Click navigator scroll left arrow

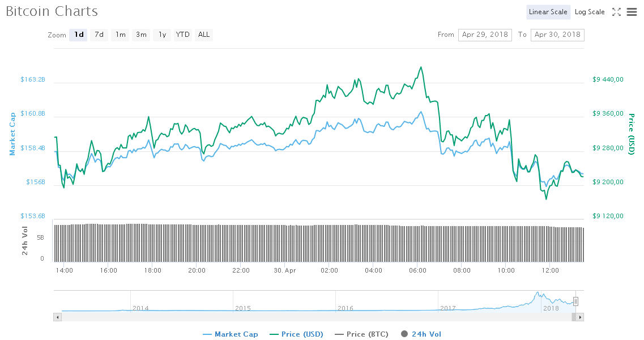pyautogui.click(x=58, y=317)
